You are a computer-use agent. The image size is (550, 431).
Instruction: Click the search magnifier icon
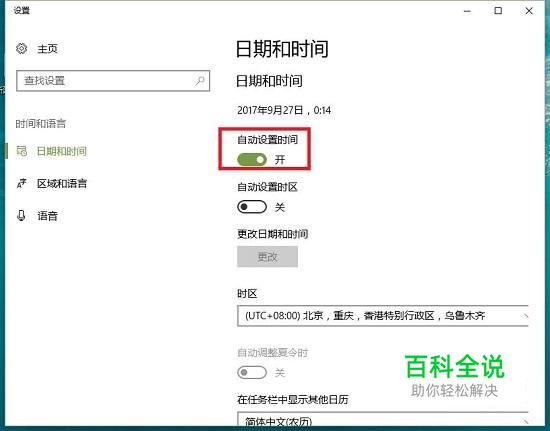(x=200, y=81)
